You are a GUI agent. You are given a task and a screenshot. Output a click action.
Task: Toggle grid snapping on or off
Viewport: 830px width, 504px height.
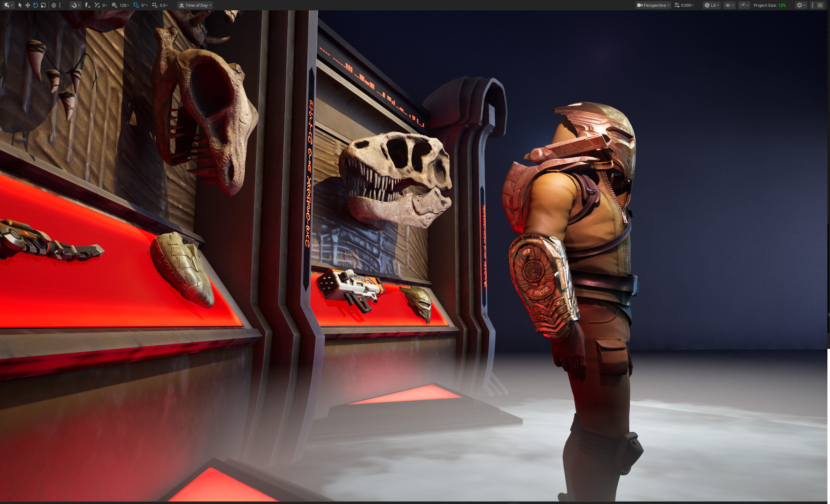coord(114,5)
